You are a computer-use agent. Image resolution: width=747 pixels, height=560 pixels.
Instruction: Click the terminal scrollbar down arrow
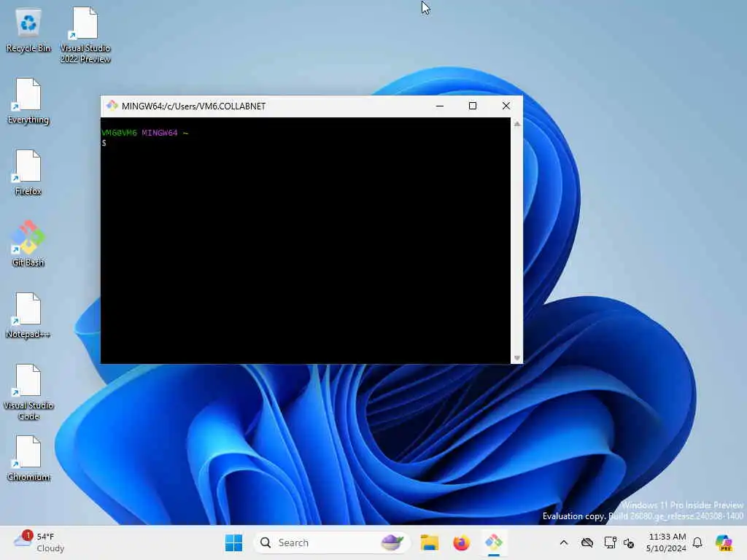(x=517, y=357)
